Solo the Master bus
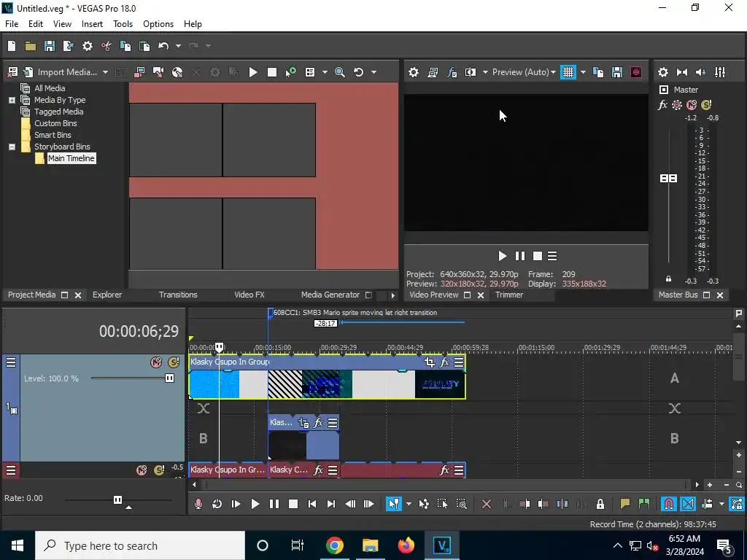This screenshot has width=747, height=560. pos(706,105)
